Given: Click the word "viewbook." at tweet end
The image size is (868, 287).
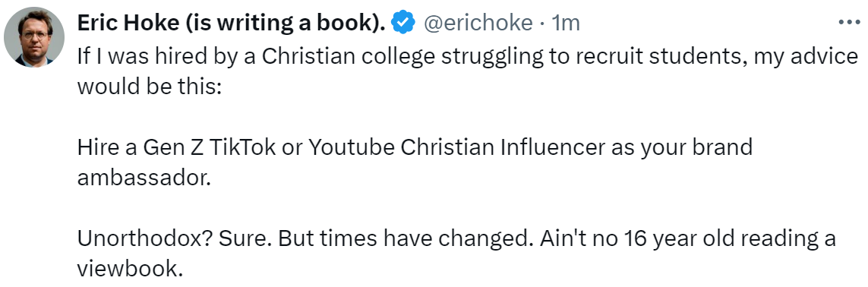Looking at the screenshot, I should click(x=130, y=268).
